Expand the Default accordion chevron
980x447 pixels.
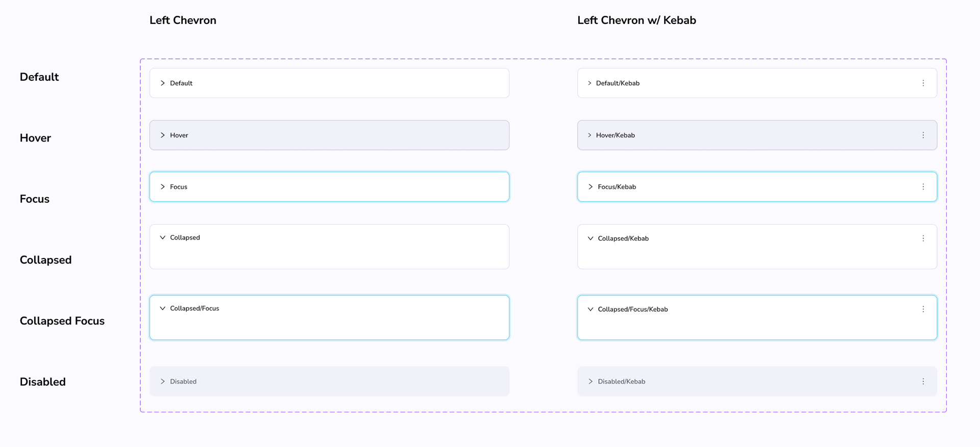coord(163,83)
